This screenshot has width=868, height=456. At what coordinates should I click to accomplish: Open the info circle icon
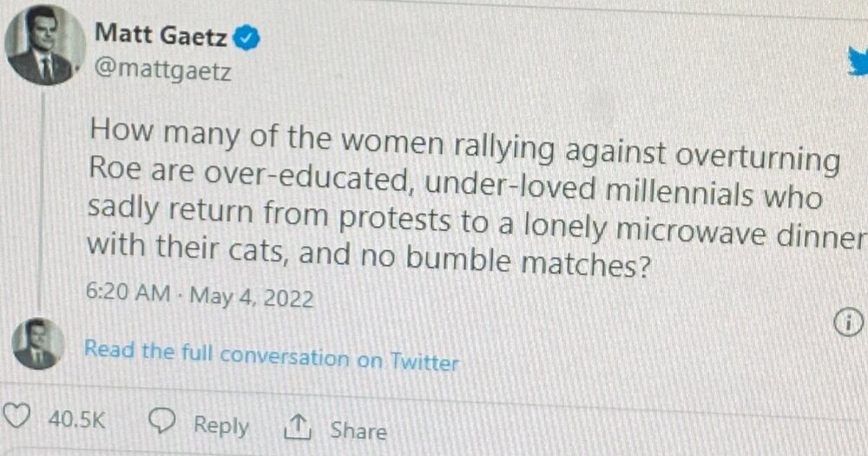[845, 323]
